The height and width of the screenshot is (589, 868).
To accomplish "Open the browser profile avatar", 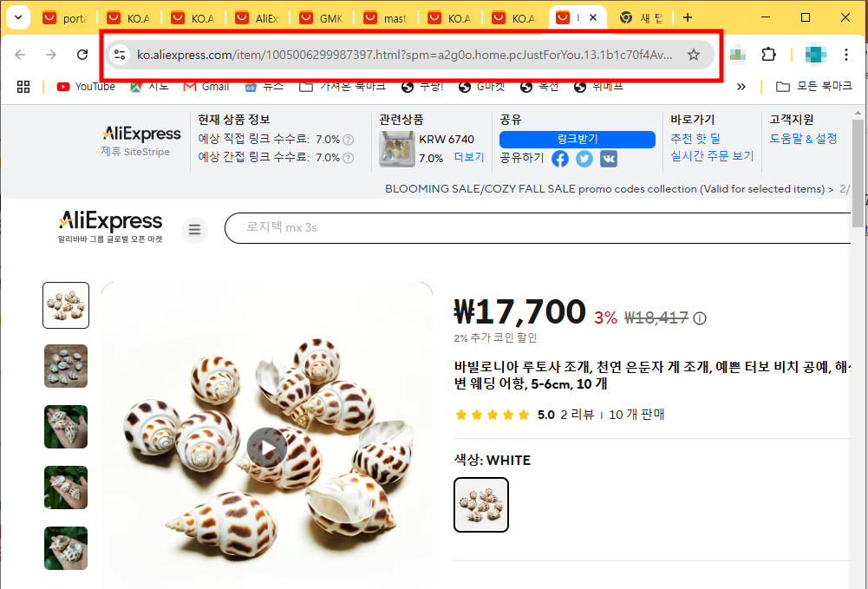I will pos(815,55).
